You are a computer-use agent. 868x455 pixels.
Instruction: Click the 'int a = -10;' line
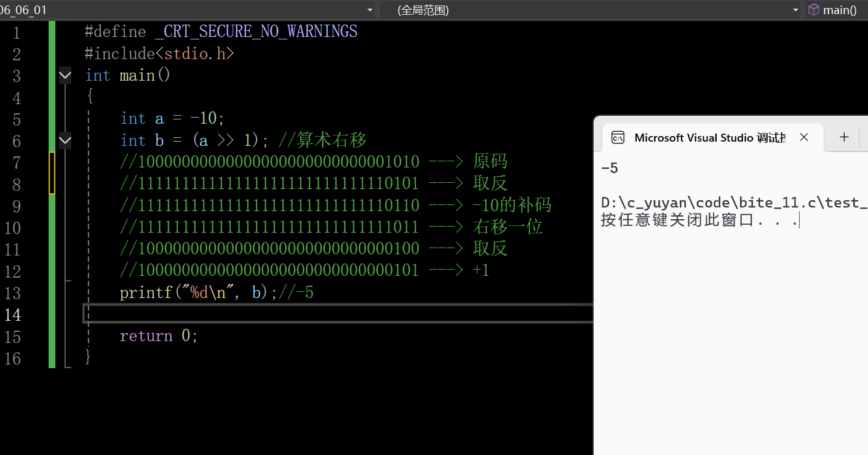(x=173, y=118)
